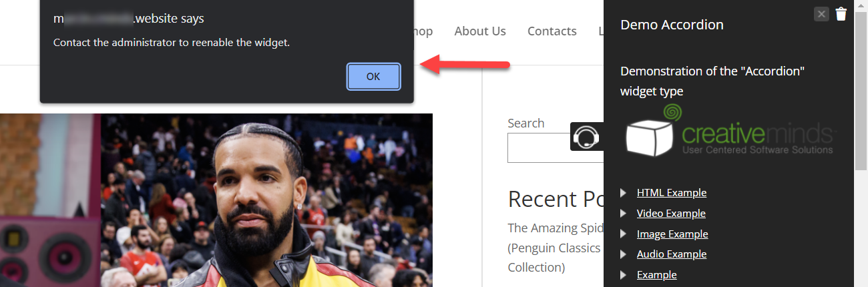Open the HTML Example link
This screenshot has height=287, width=868.
[x=672, y=193]
